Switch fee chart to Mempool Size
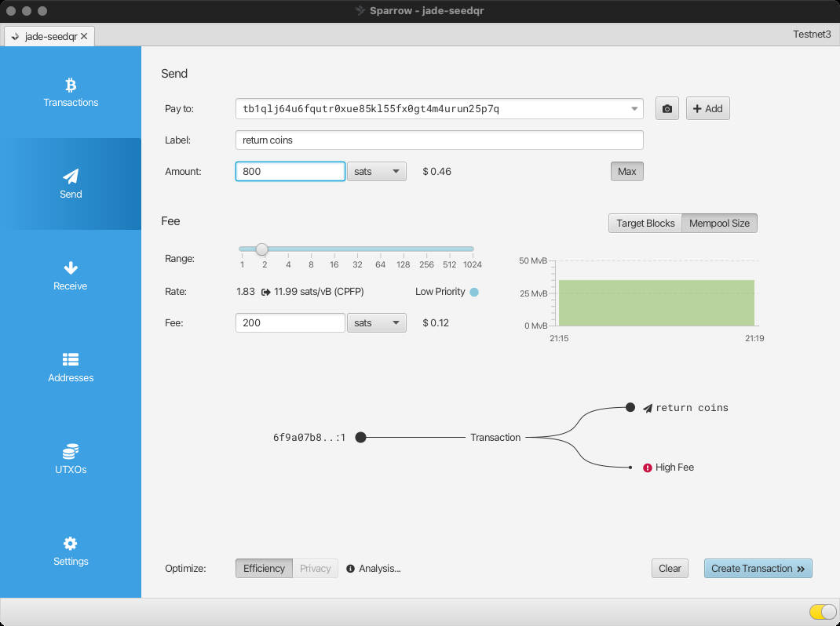840x626 pixels. coord(719,224)
